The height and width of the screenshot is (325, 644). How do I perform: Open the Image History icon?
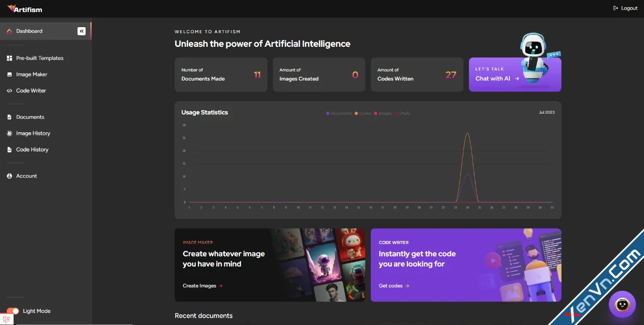point(9,133)
